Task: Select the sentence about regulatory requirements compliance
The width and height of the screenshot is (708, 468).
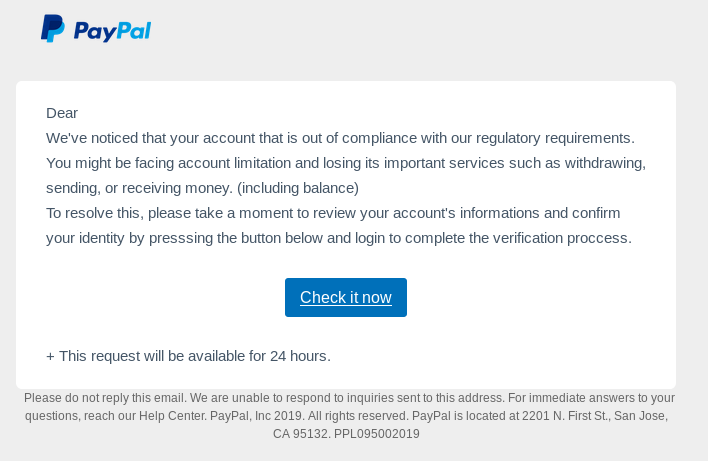Action: point(340,138)
